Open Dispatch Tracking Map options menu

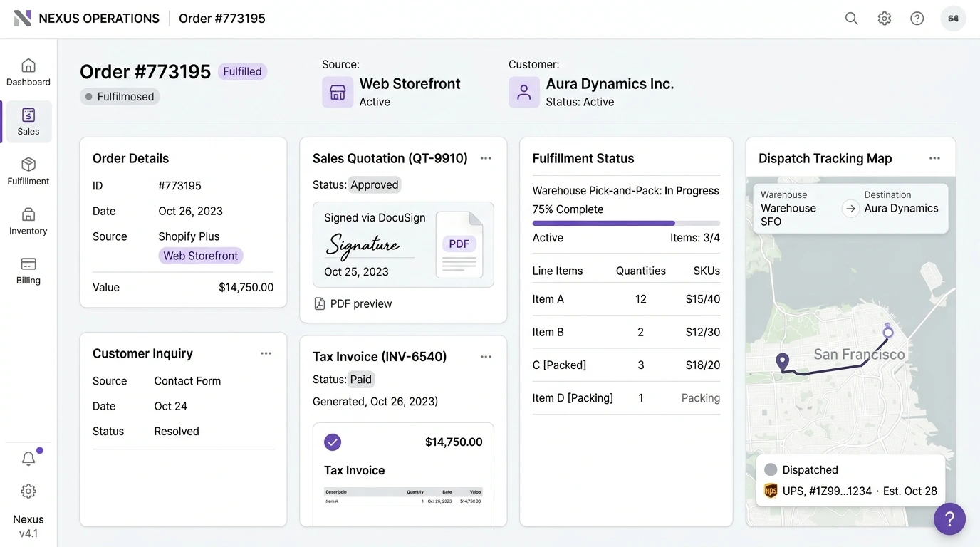click(x=934, y=158)
